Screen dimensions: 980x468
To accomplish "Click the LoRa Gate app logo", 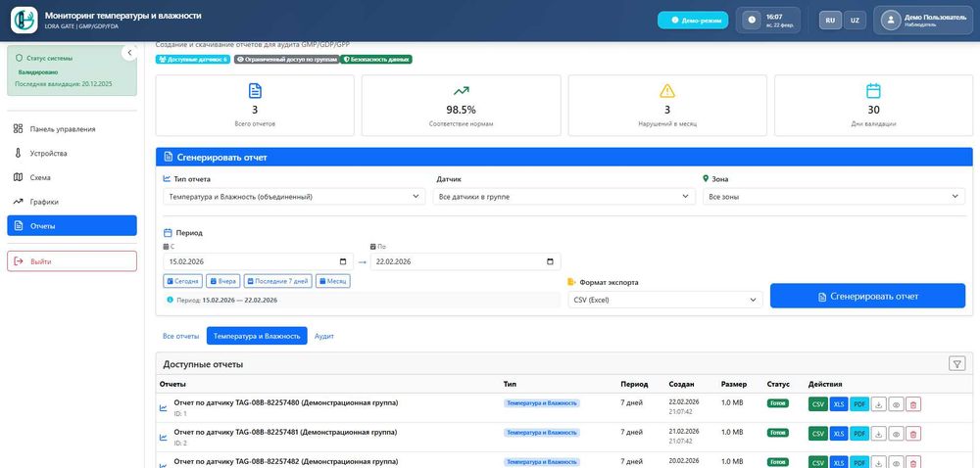I will point(24,20).
